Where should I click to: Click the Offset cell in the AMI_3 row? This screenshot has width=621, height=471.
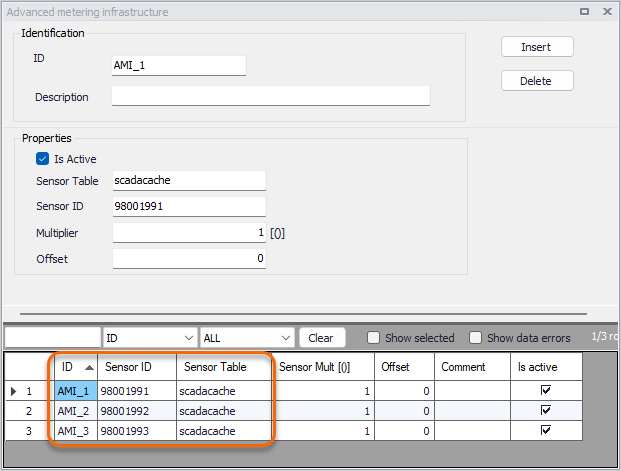pos(404,431)
